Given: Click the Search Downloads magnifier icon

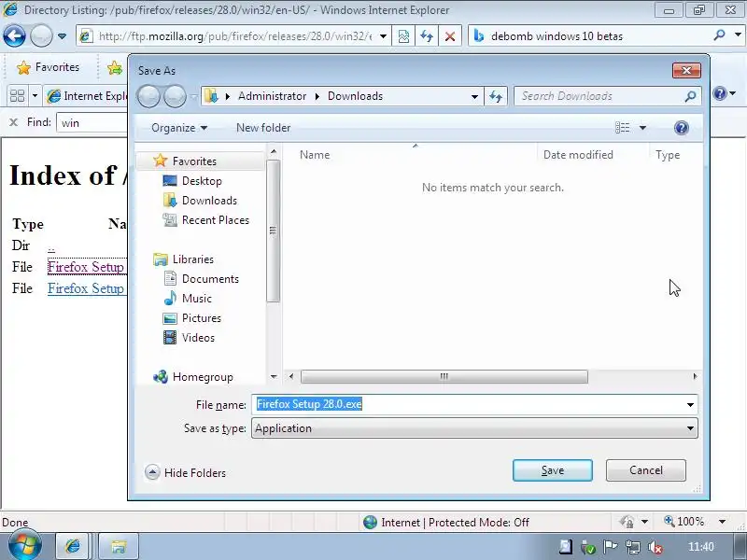Looking at the screenshot, I should pos(690,96).
